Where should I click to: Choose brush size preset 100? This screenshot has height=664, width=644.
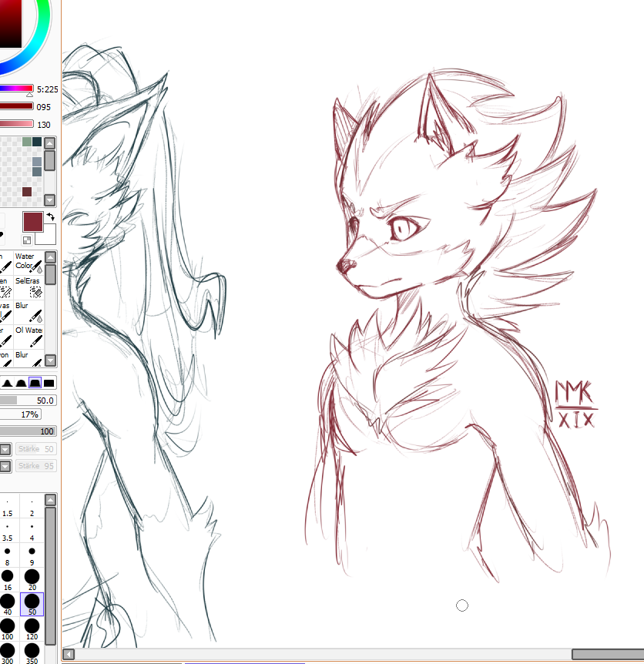(7, 630)
